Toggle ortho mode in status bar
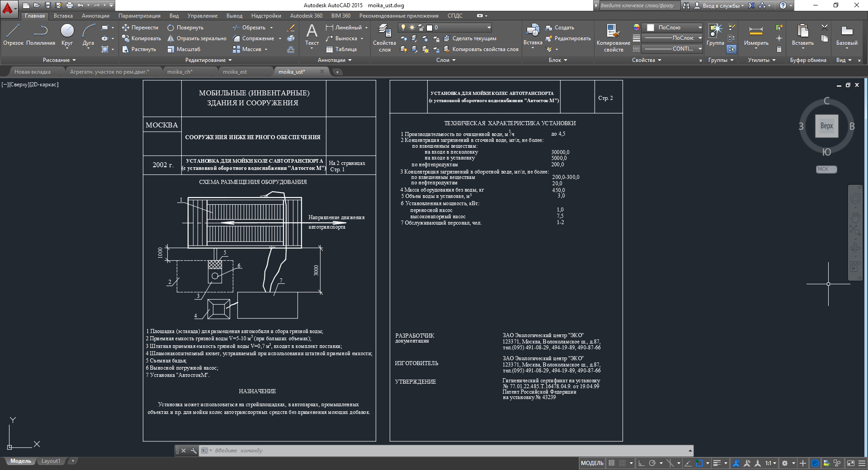 pyautogui.click(x=641, y=463)
